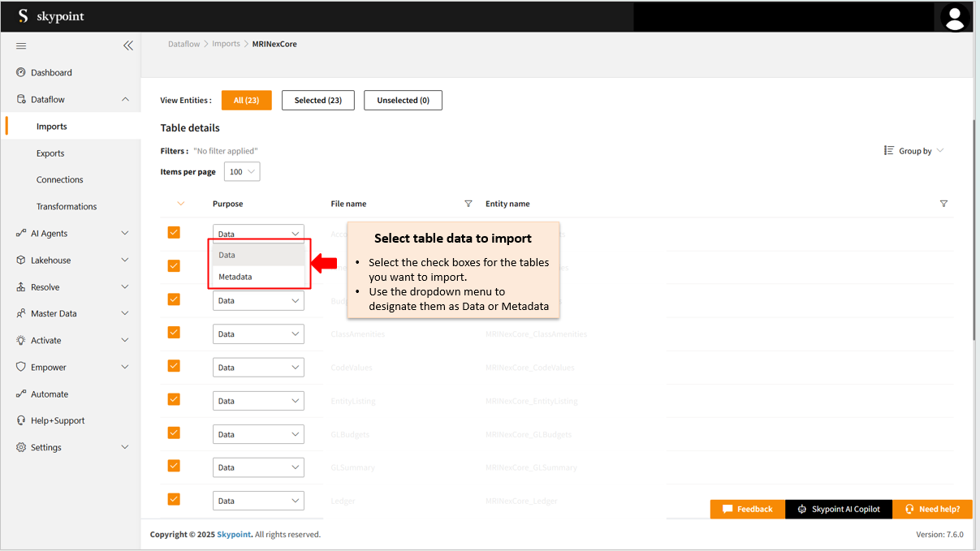Click the Unselected (0) filter button
This screenshot has width=980, height=551.
pyautogui.click(x=403, y=101)
